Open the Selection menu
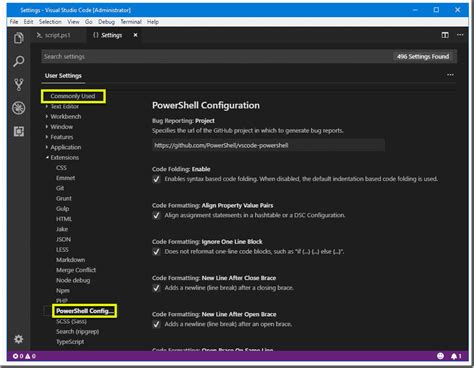474x368 pixels. [x=50, y=22]
